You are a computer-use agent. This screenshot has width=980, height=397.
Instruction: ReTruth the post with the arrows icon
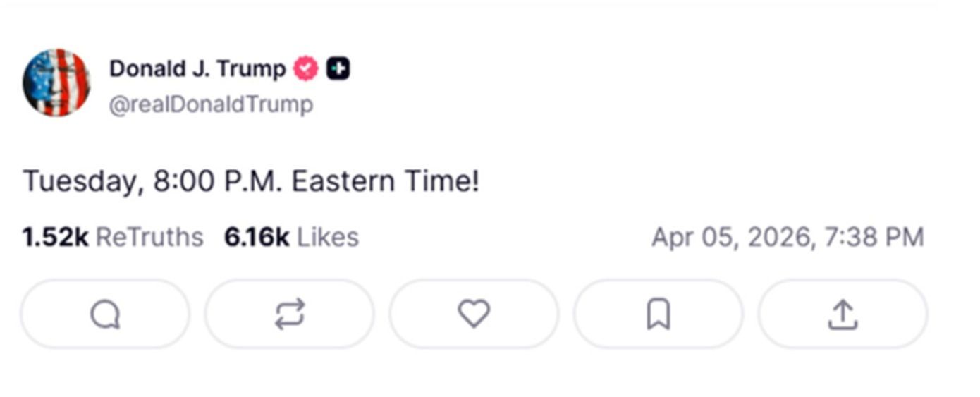[x=290, y=314]
